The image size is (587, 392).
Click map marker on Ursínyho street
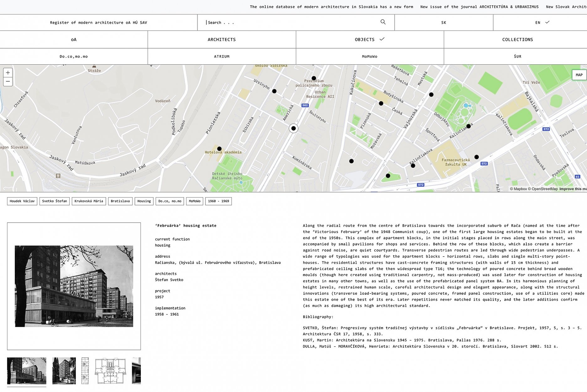pyautogui.click(x=274, y=91)
